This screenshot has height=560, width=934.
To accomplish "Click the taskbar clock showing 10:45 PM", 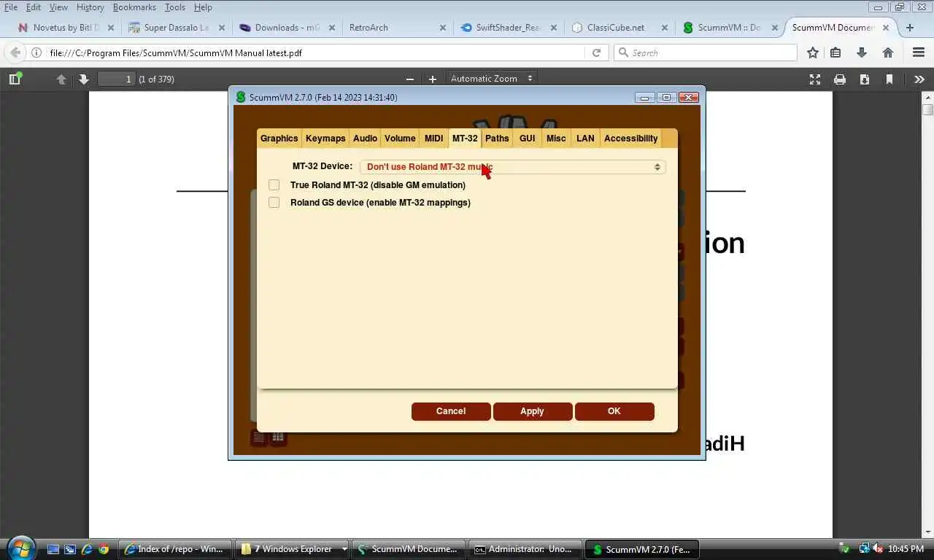I will point(906,549).
